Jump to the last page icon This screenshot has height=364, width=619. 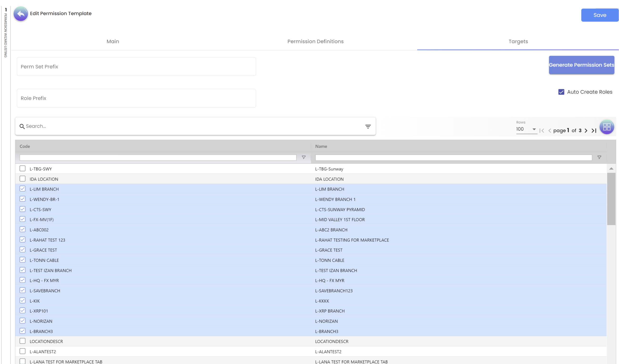[x=594, y=131]
